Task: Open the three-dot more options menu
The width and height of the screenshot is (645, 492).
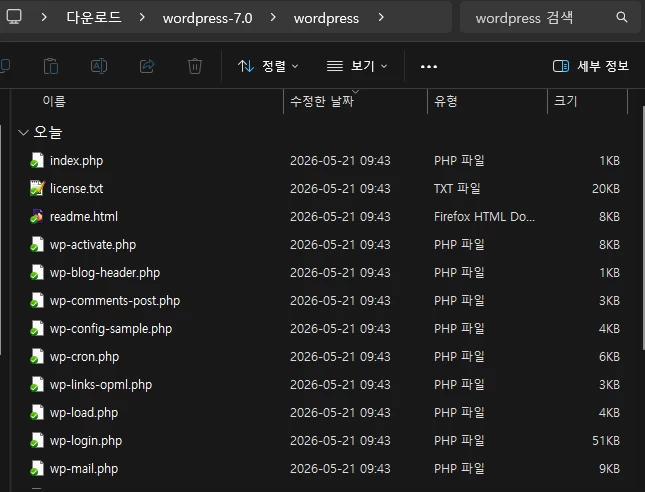Action: [x=429, y=66]
